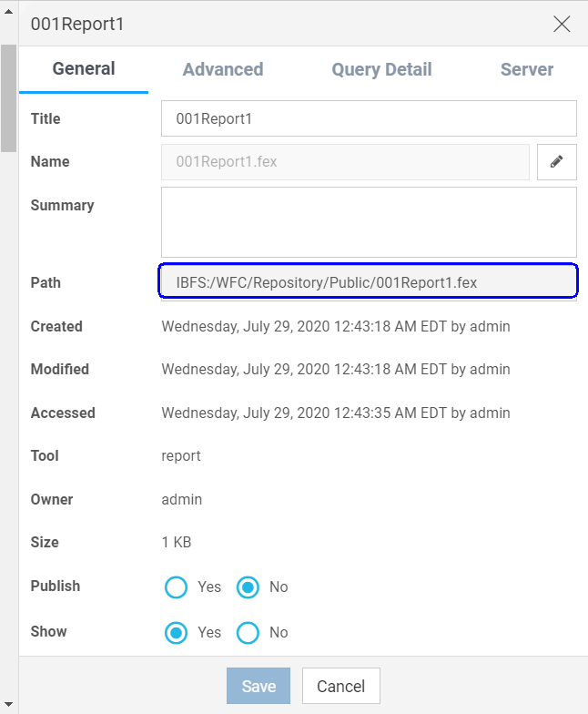Click the Path field
This screenshot has height=714, width=588.
(x=369, y=282)
